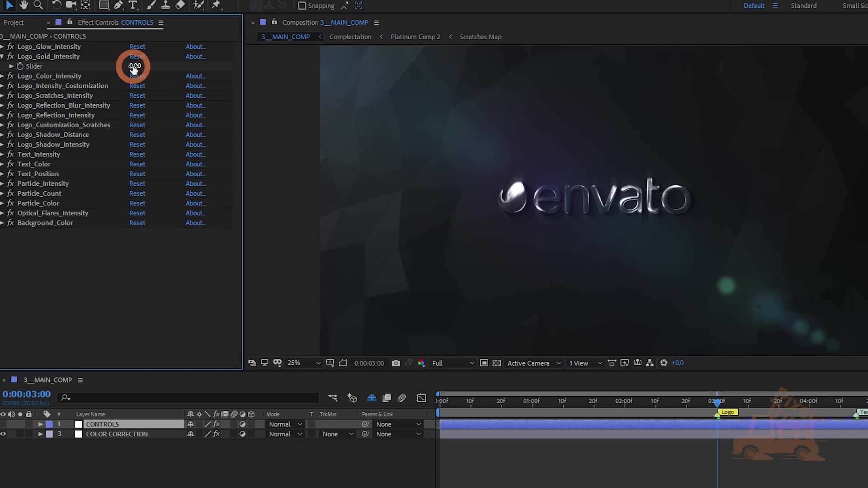Select the Complectation breadcrumb tab
Image resolution: width=868 pixels, height=488 pixels.
click(350, 37)
